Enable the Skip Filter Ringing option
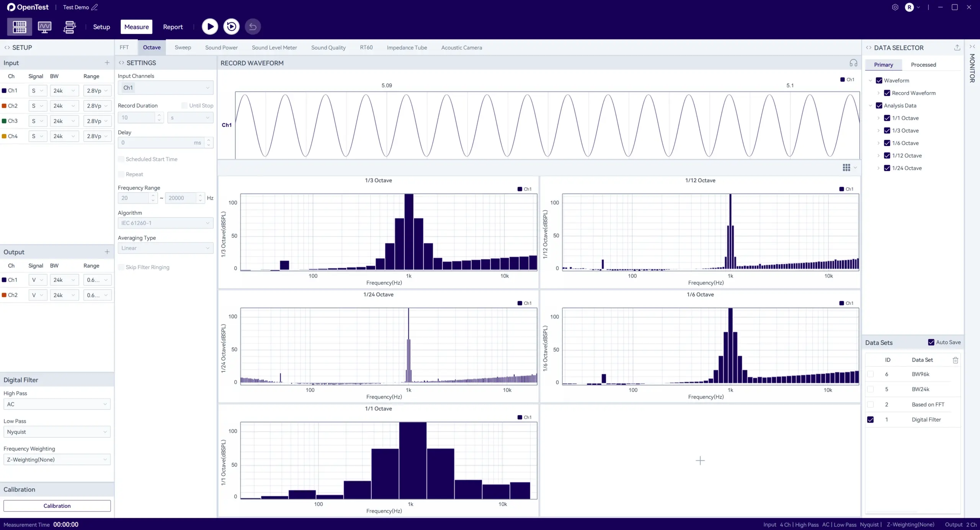980x530 pixels. pos(121,267)
